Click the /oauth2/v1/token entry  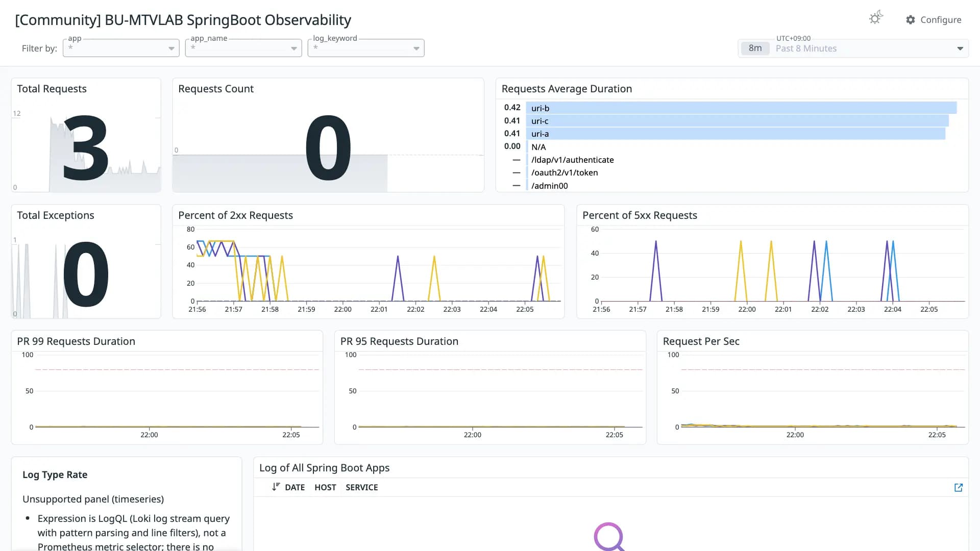click(565, 172)
